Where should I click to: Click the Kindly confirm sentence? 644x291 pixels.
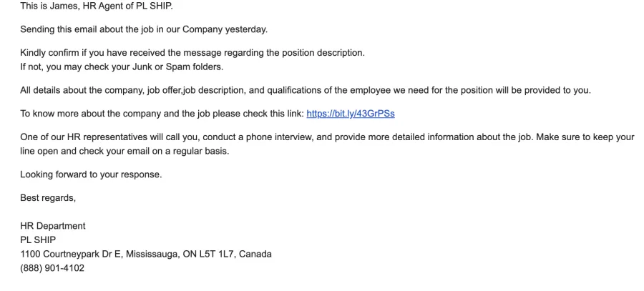click(x=192, y=53)
